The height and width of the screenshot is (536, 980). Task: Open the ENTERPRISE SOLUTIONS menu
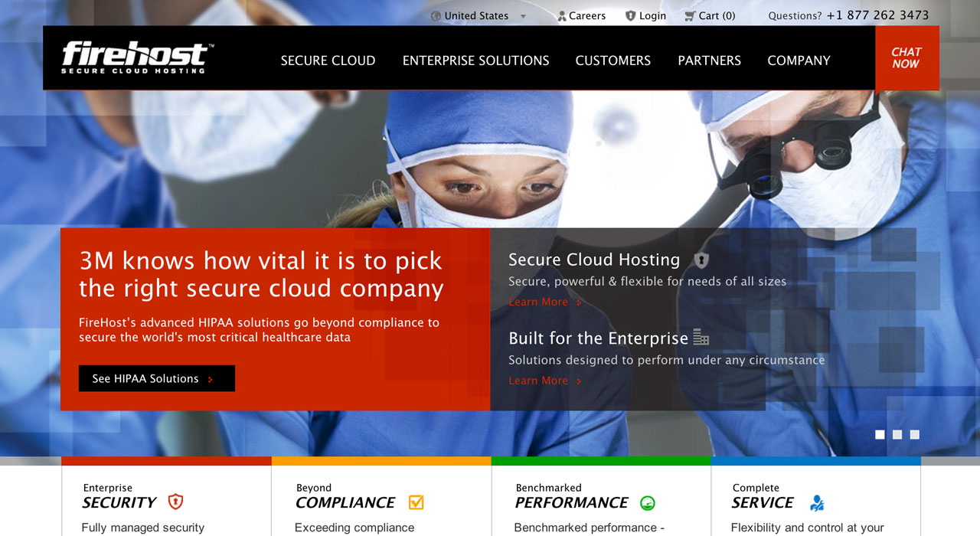point(476,60)
